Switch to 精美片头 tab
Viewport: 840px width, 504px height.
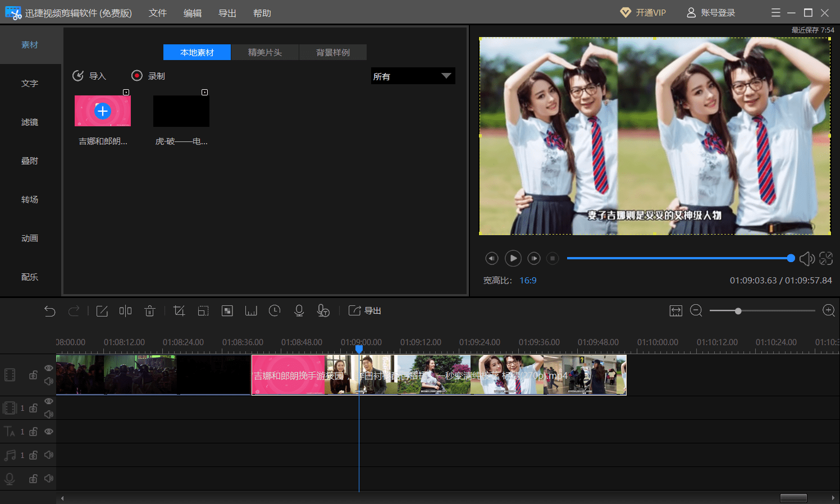coord(265,52)
